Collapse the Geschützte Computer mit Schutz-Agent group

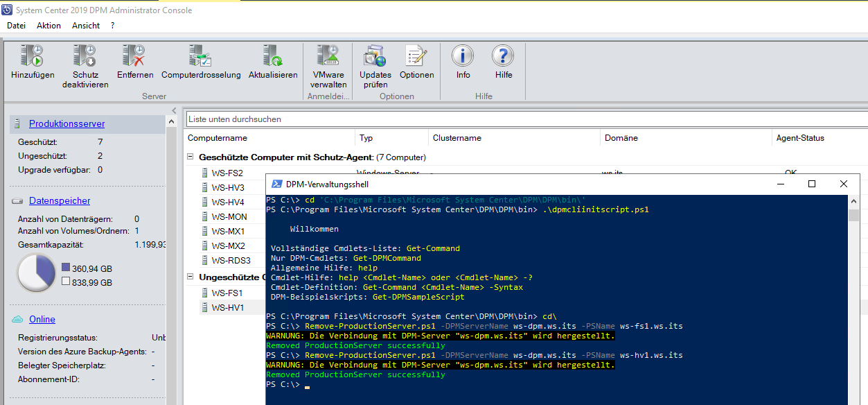pyautogui.click(x=191, y=157)
